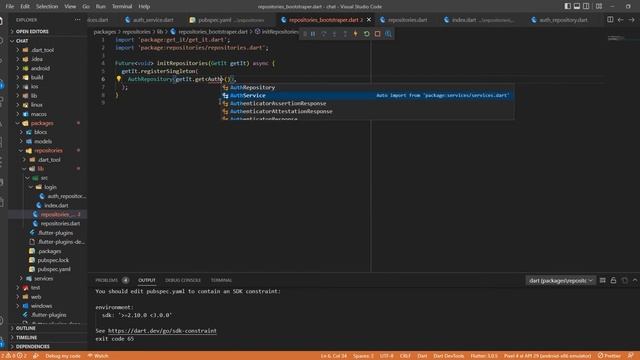Switch to the pubspec.yaml tab
Viewport: 640px width, 360px height.
[x=227, y=20]
